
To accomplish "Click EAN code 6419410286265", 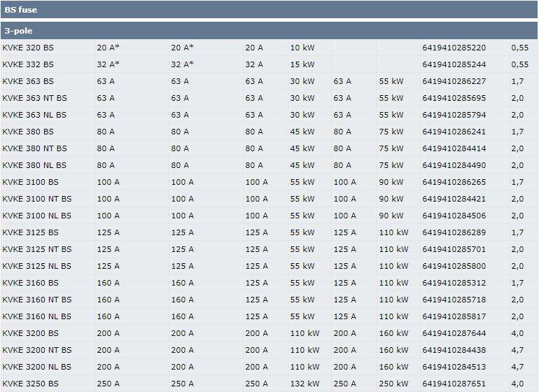I will coord(454,182).
